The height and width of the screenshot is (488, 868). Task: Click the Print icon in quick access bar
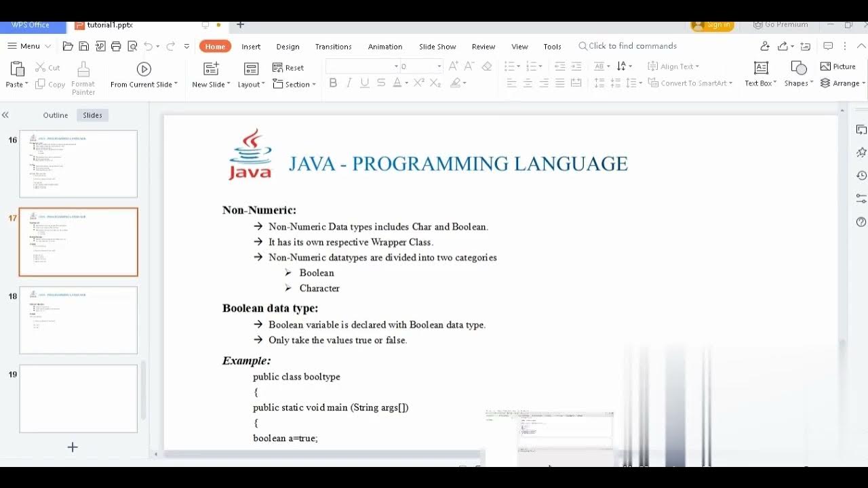(116, 46)
